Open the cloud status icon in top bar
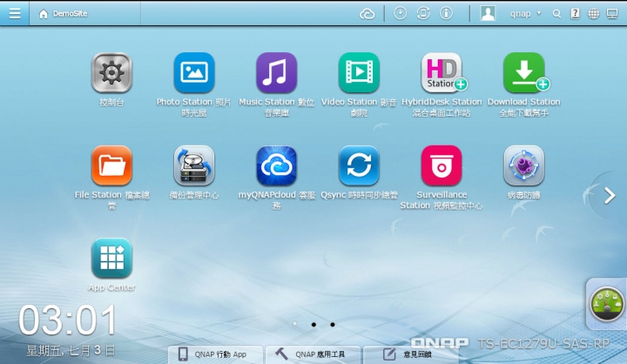The width and height of the screenshot is (627, 364). coord(367,14)
